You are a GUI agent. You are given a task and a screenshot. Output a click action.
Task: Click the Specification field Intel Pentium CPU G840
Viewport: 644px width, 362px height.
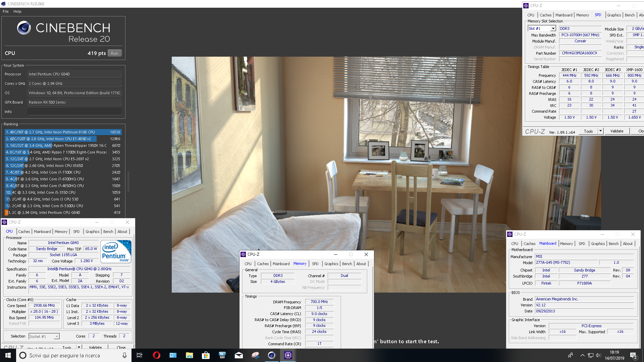[79, 269]
